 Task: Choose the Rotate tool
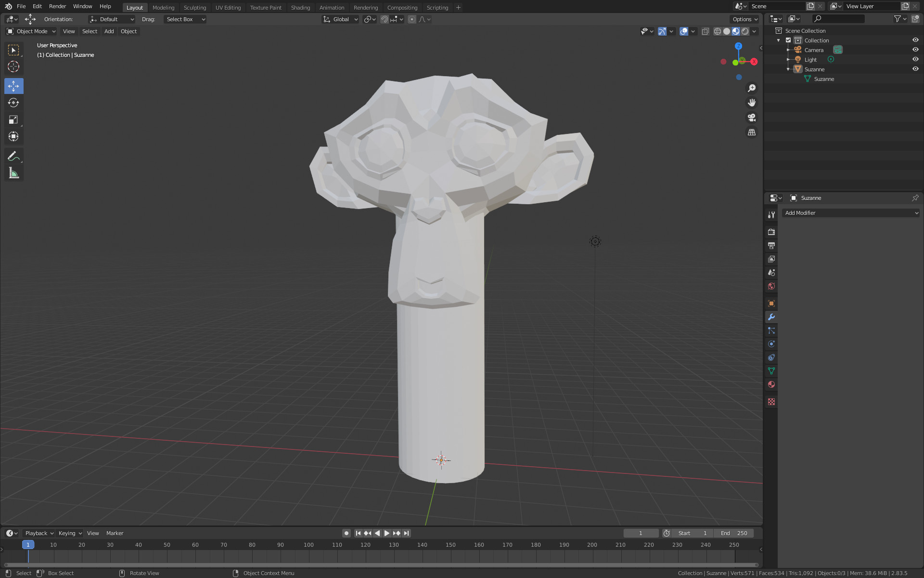pos(13,103)
